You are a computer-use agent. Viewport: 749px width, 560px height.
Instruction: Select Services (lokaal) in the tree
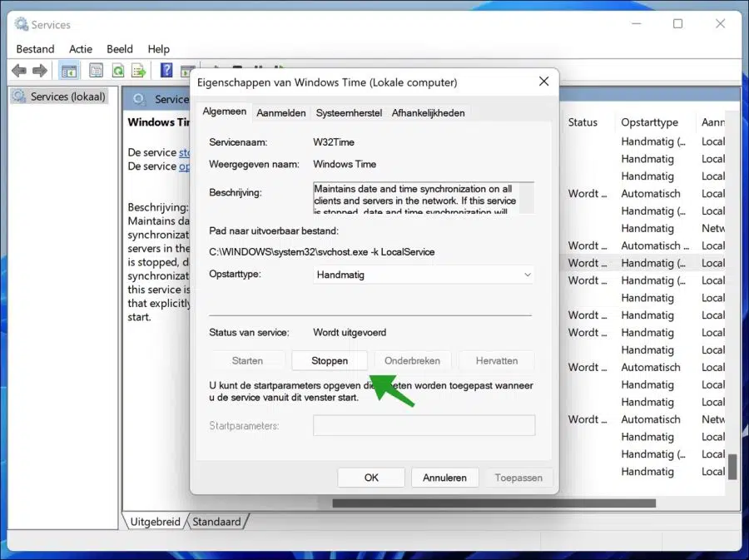pos(59,97)
